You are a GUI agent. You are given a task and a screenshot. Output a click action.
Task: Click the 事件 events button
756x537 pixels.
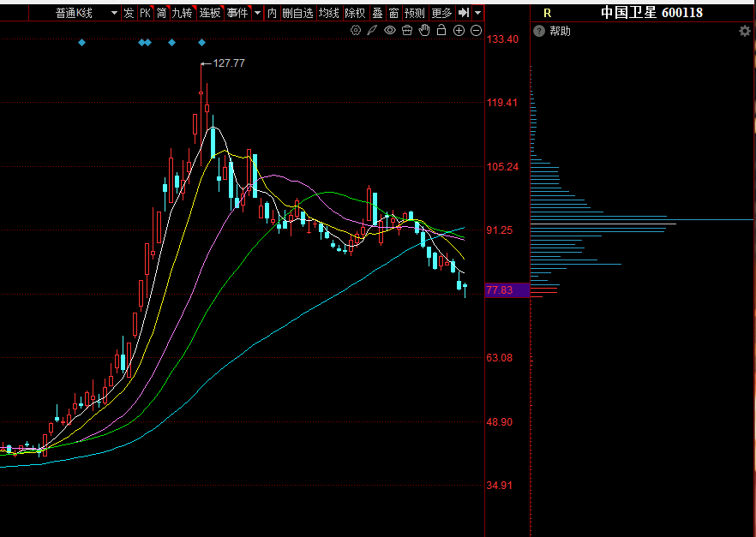237,13
